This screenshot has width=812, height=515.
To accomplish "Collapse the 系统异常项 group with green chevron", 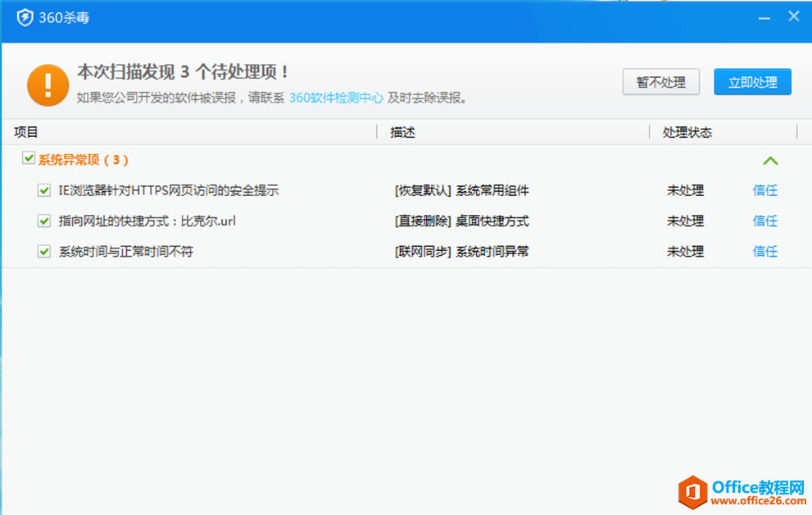I will pos(770,161).
